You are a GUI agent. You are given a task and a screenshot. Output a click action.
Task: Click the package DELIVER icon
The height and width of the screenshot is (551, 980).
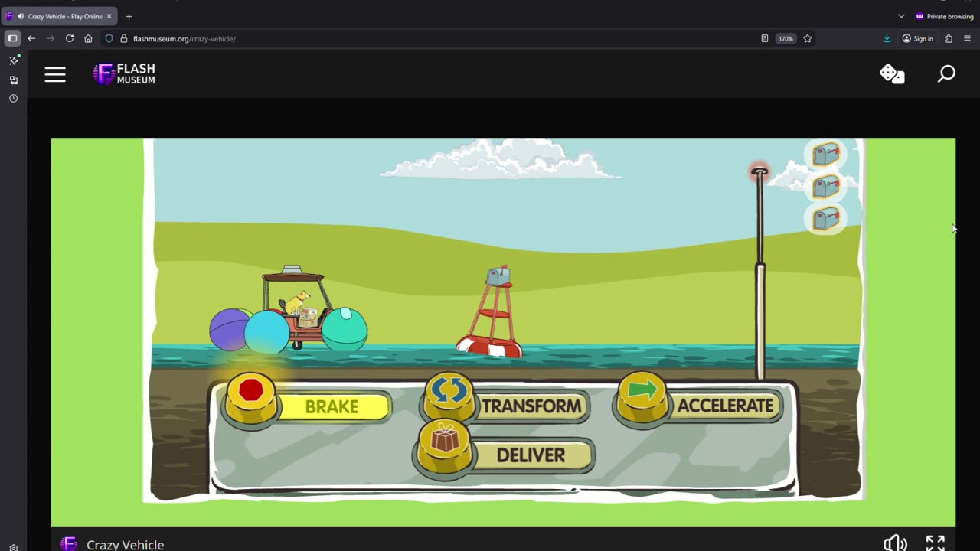445,445
